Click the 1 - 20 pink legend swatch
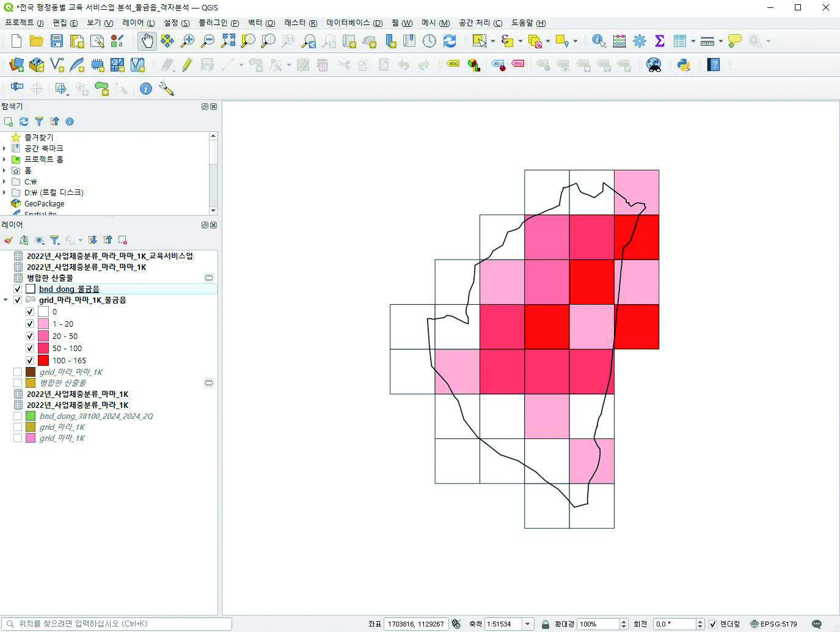The image size is (840, 632). [43, 324]
